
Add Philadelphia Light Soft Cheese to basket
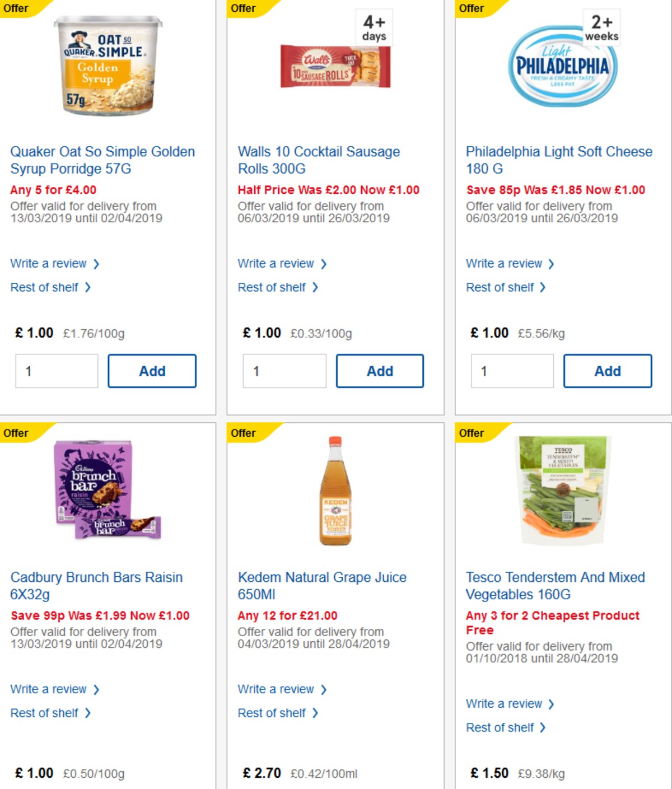(608, 370)
